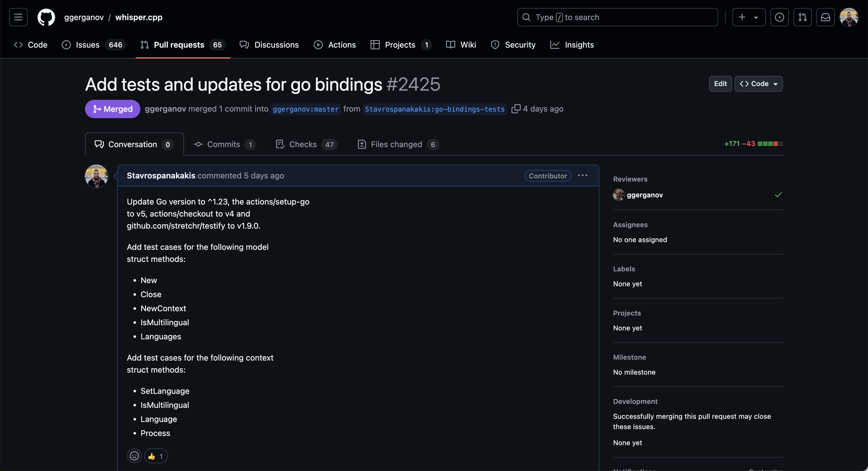Open the Discussions tab

269,44
